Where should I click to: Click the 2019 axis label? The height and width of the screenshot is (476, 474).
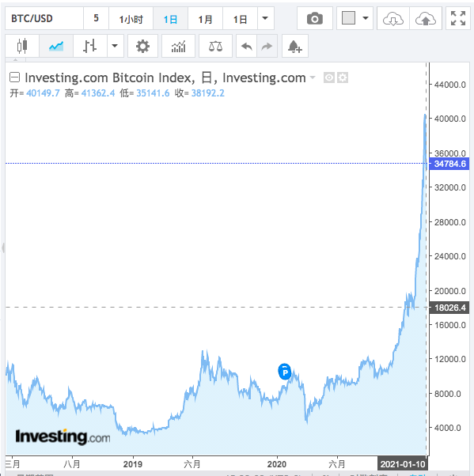132,464
